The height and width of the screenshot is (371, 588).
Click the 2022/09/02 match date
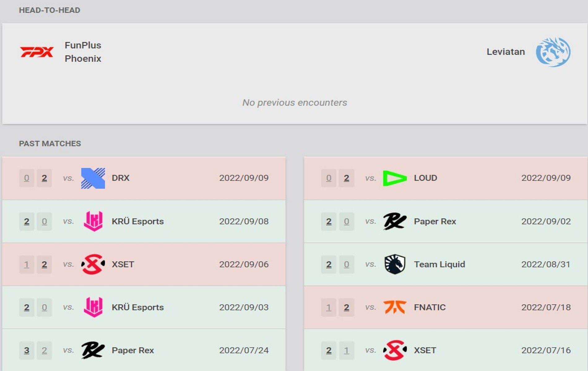(546, 221)
